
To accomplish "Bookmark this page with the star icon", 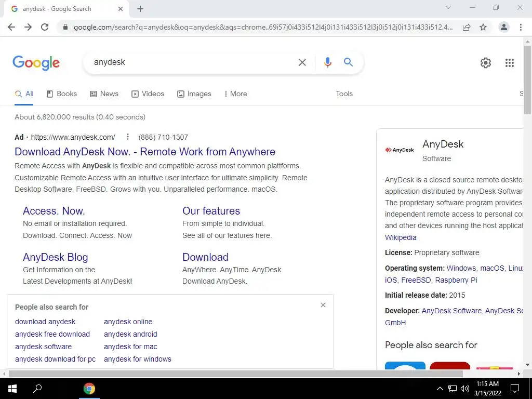I will tap(483, 27).
